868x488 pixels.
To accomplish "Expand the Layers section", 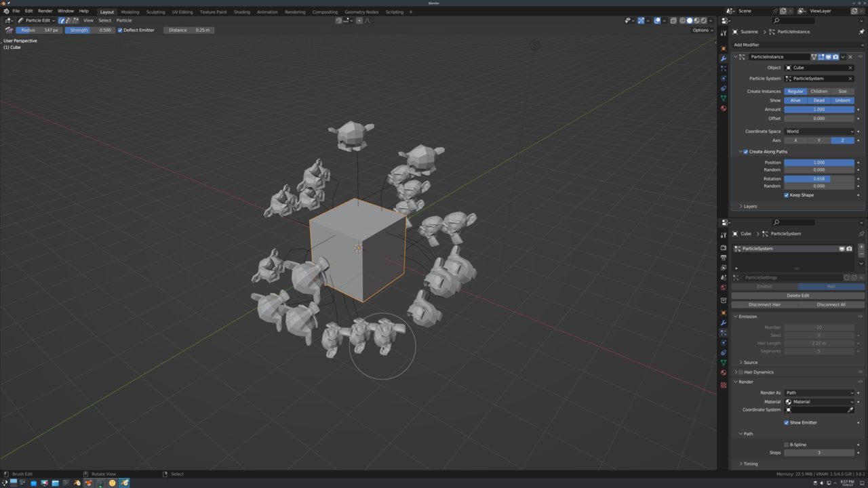I will pyautogui.click(x=750, y=206).
